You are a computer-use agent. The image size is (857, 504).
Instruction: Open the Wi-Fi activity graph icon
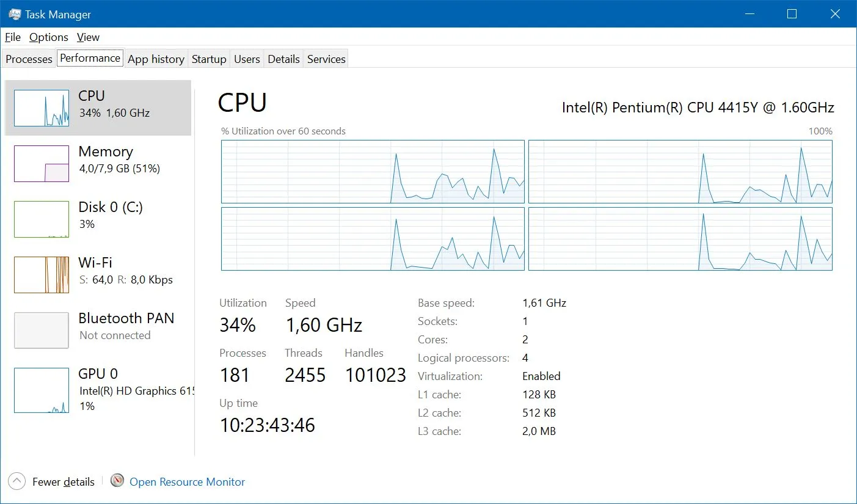pyautogui.click(x=42, y=275)
